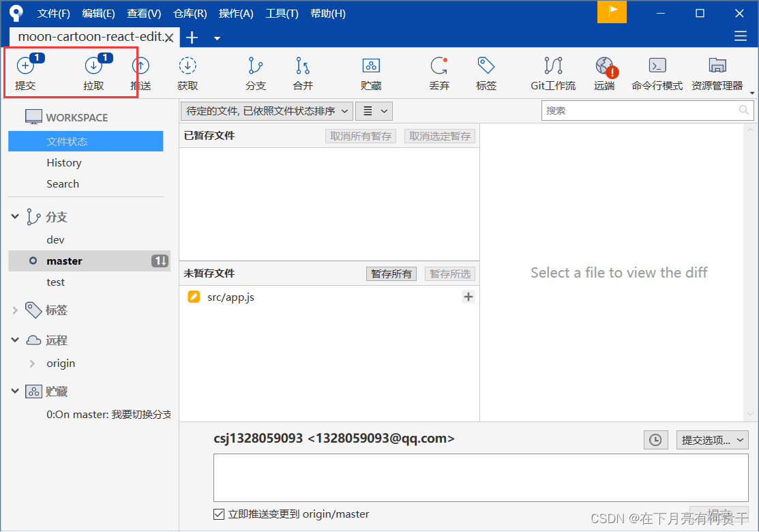This screenshot has height=532, width=759.
Task: Open the tab list dropdown arrow
Action: pos(217,38)
